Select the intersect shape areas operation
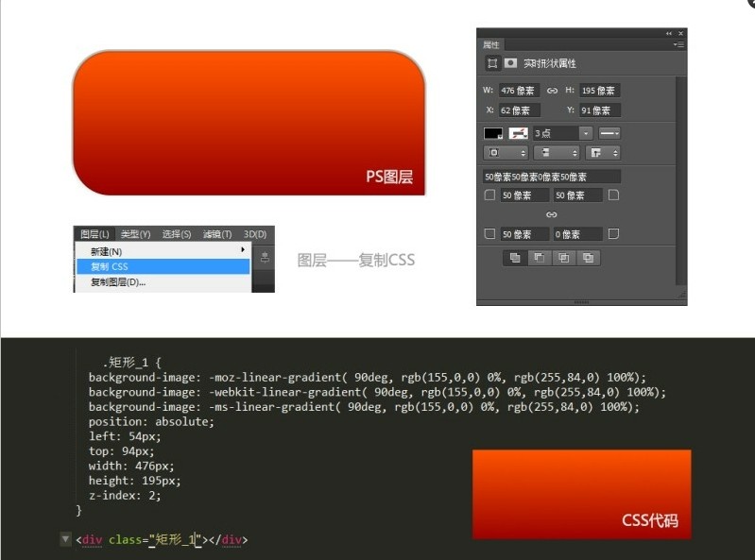 coord(564,258)
